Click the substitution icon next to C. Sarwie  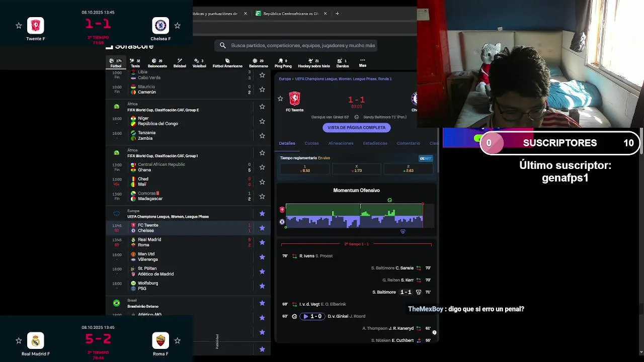pos(419,268)
